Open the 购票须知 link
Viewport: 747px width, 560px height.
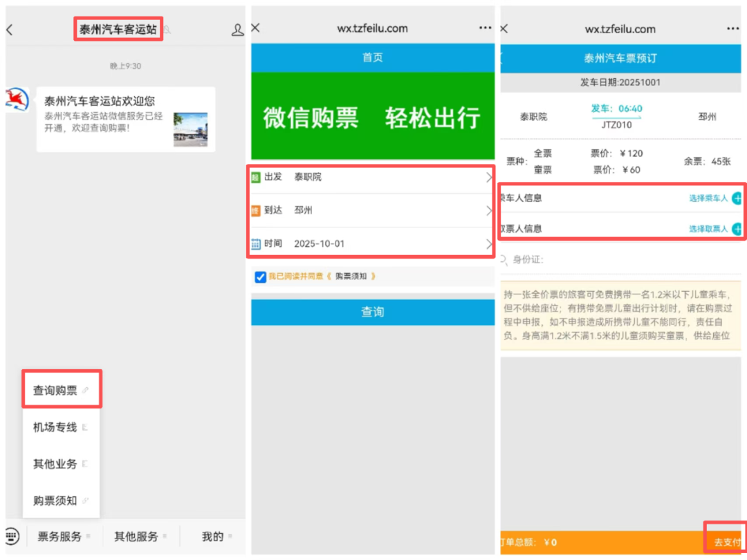[x=355, y=277]
